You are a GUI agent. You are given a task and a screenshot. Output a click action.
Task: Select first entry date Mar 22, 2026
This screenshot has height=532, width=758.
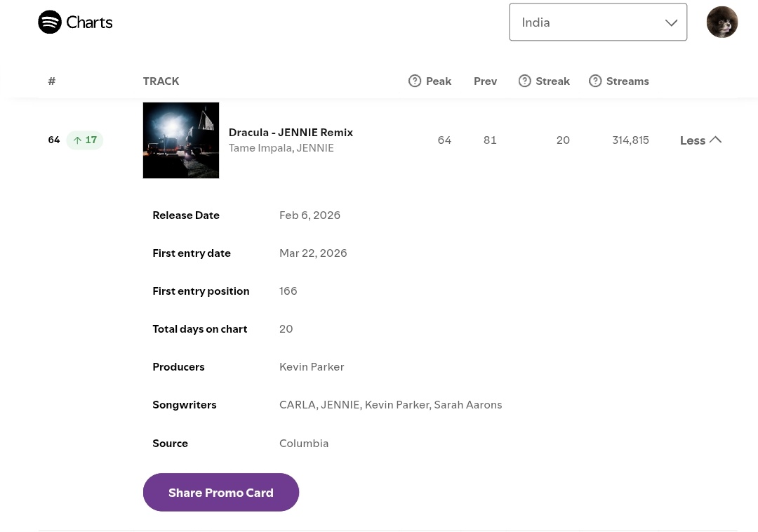click(313, 253)
